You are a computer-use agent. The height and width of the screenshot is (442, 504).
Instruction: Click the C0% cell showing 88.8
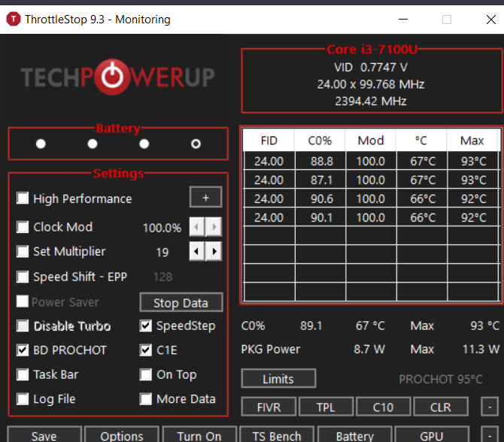[x=320, y=161]
